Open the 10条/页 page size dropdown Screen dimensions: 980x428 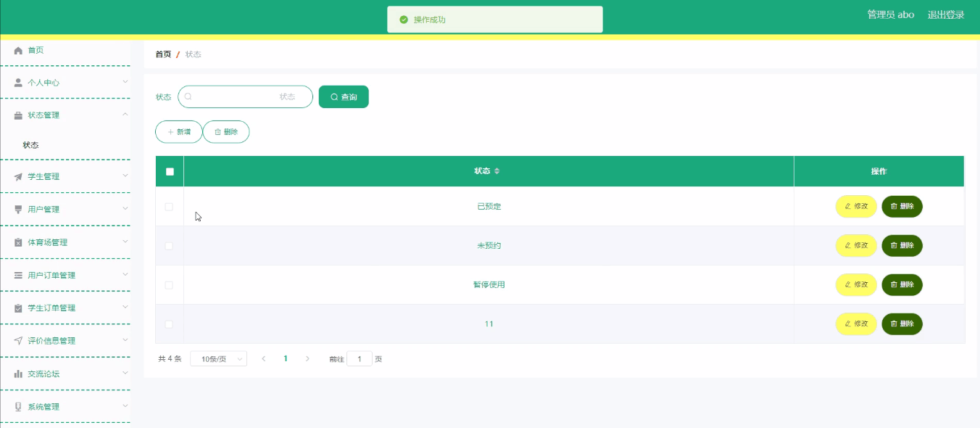click(217, 358)
